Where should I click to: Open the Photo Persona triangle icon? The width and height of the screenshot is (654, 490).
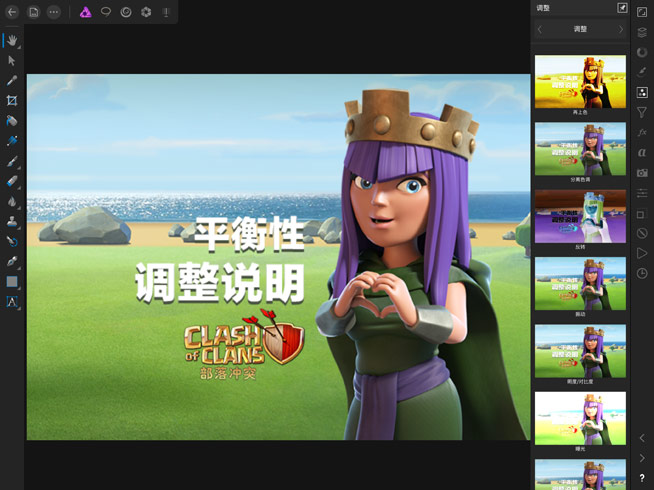85,12
